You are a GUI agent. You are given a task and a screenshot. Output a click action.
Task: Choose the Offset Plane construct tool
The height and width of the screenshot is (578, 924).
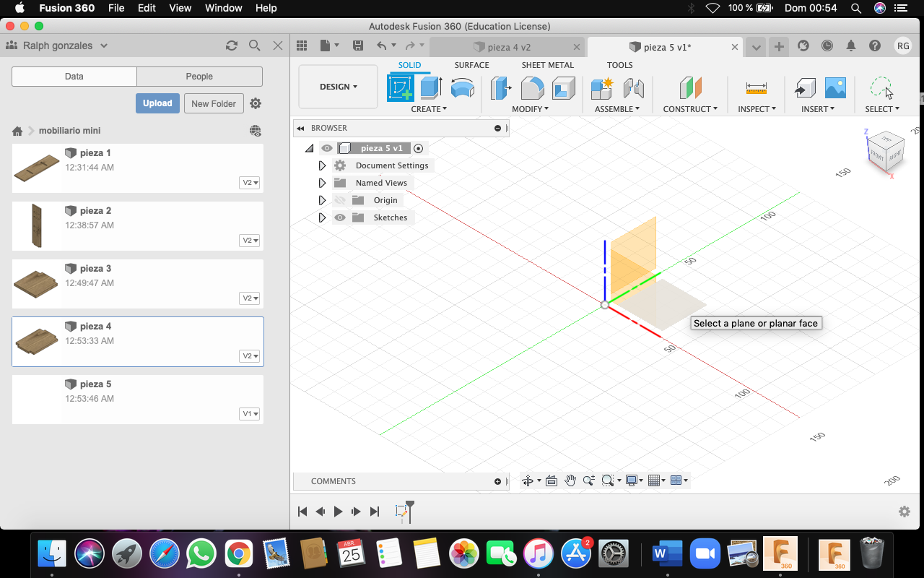point(690,88)
